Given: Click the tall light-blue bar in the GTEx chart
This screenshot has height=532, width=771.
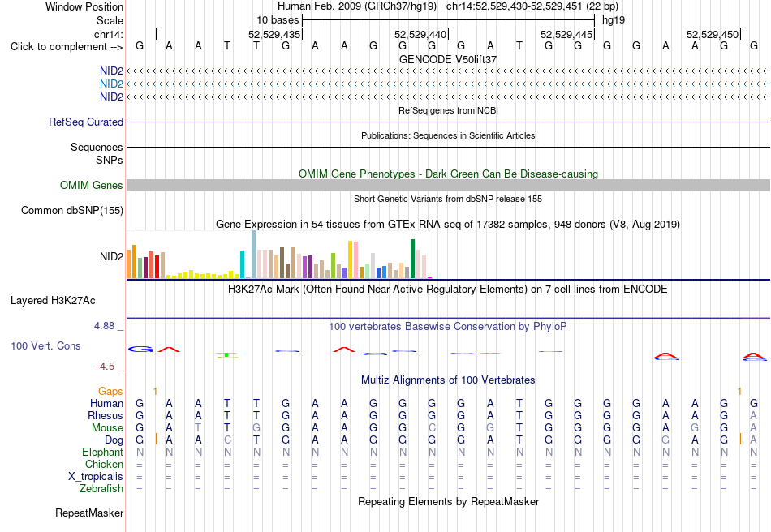Looking at the screenshot, I should pyautogui.click(x=254, y=255).
